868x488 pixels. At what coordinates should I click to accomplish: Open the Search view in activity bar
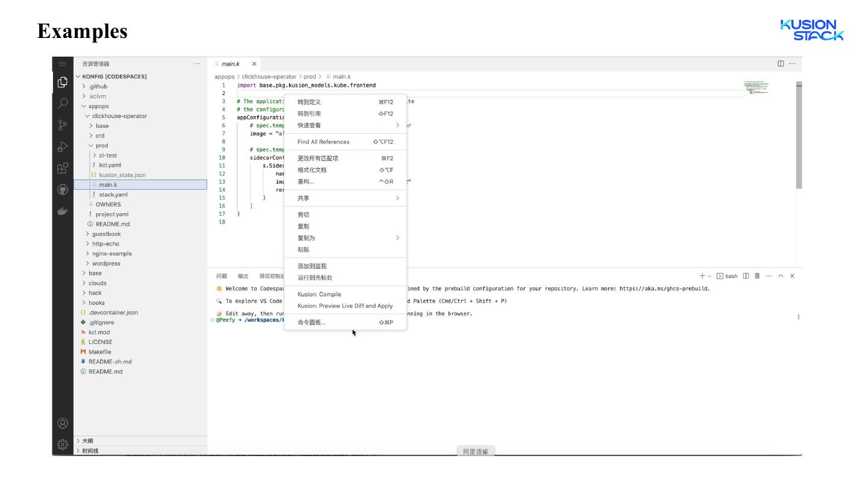63,104
